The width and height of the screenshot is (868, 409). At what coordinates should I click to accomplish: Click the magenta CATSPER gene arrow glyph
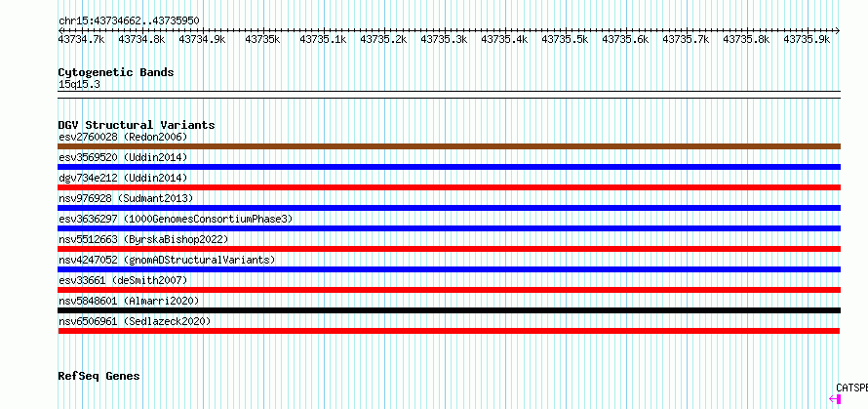pos(835,399)
